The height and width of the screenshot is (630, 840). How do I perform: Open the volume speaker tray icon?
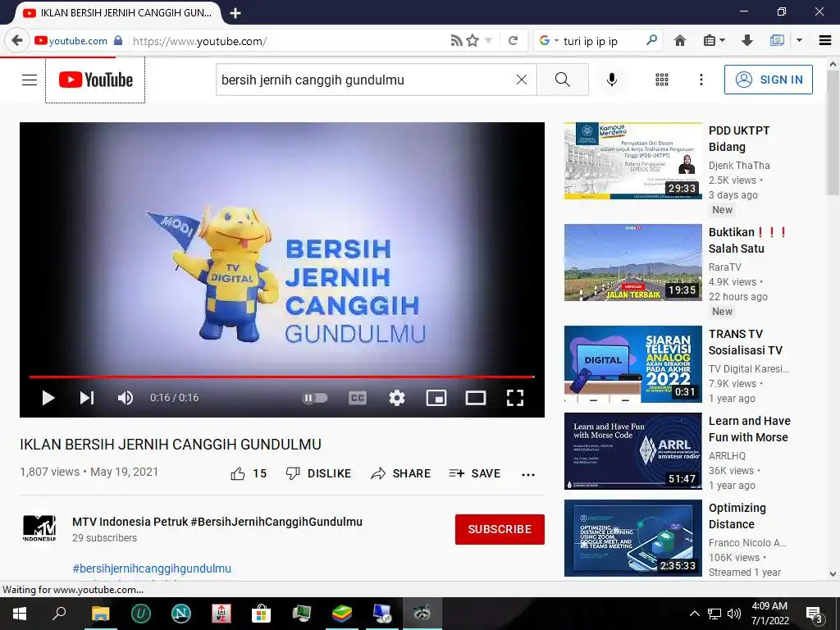734,614
